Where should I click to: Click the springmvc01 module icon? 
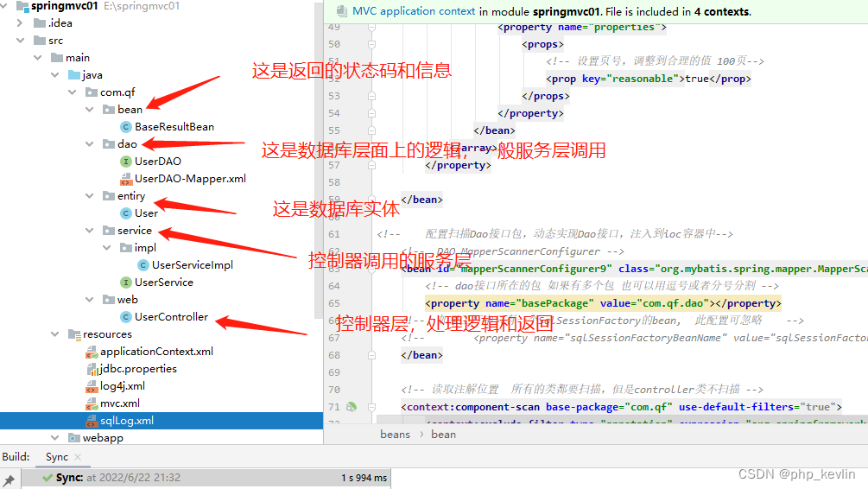coord(22,7)
